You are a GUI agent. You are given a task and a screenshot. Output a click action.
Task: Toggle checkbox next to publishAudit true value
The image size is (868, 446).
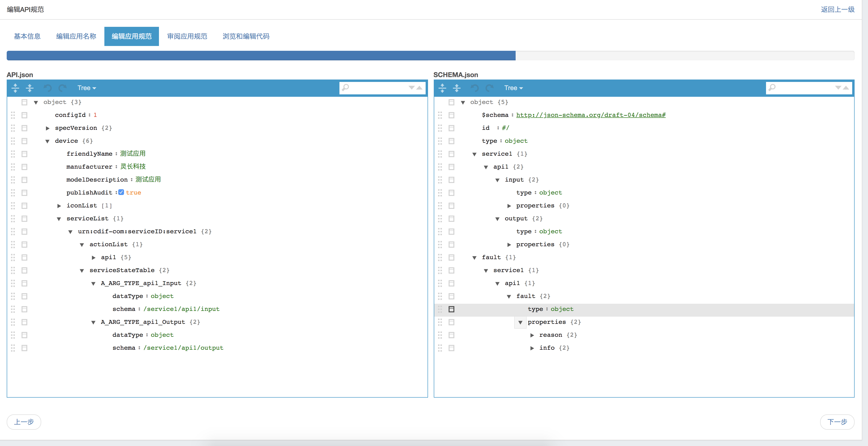121,192
